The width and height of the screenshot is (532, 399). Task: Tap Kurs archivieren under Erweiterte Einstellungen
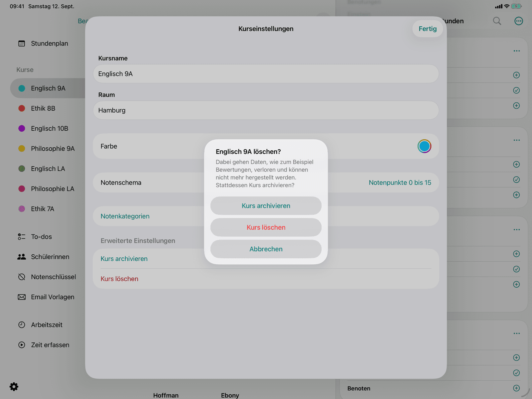(266, 259)
